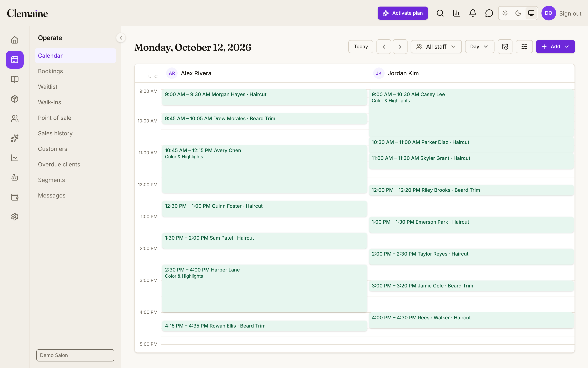588x368 pixels.
Task: Click Jordan Kim staff column header
Action: point(471,73)
